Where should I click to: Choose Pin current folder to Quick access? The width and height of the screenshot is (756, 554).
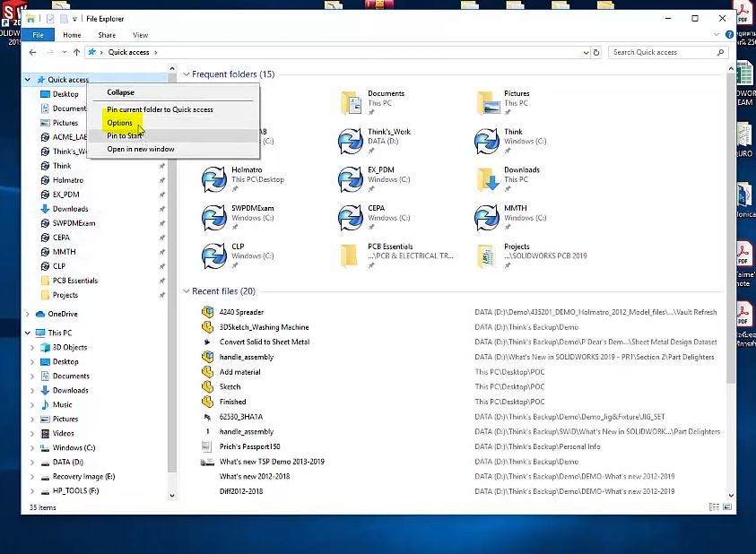174,109
